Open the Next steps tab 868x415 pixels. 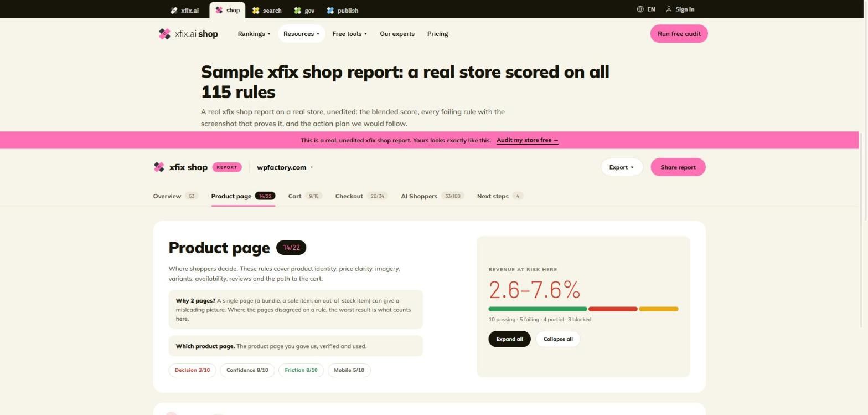[x=500, y=196]
